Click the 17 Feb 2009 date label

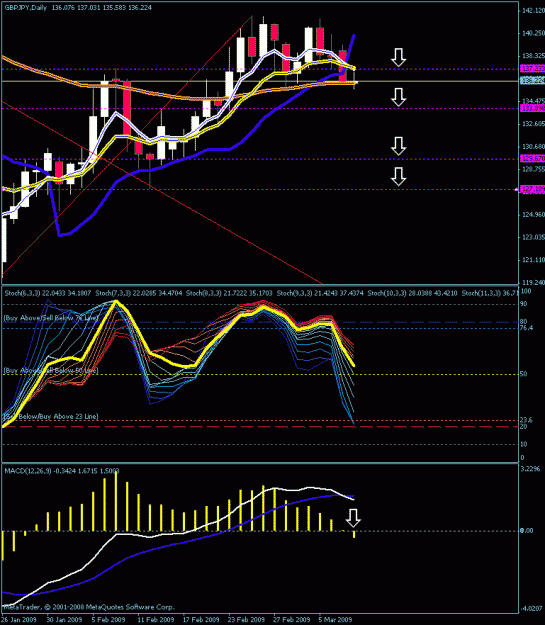click(x=201, y=620)
